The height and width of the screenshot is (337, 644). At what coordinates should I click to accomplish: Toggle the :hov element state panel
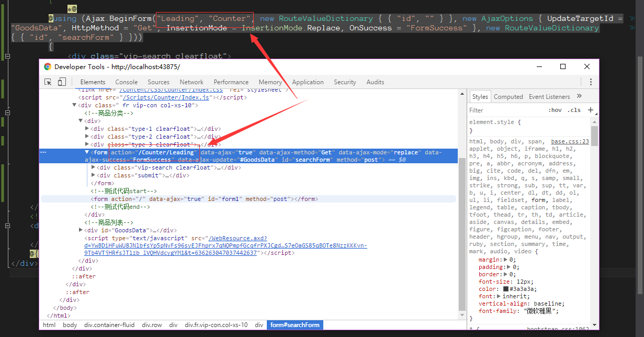click(x=555, y=110)
